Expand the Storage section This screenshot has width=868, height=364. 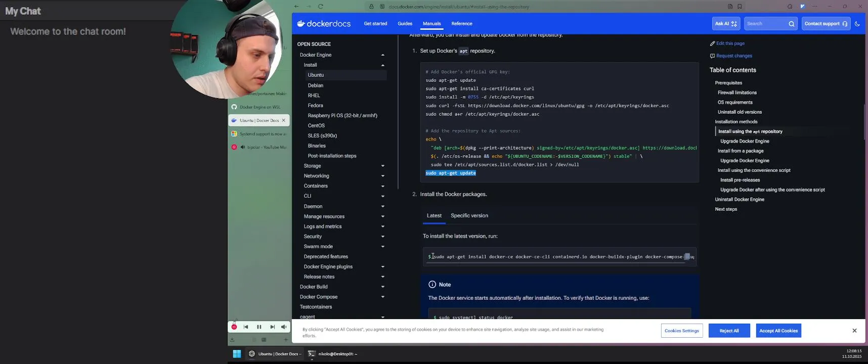point(382,166)
